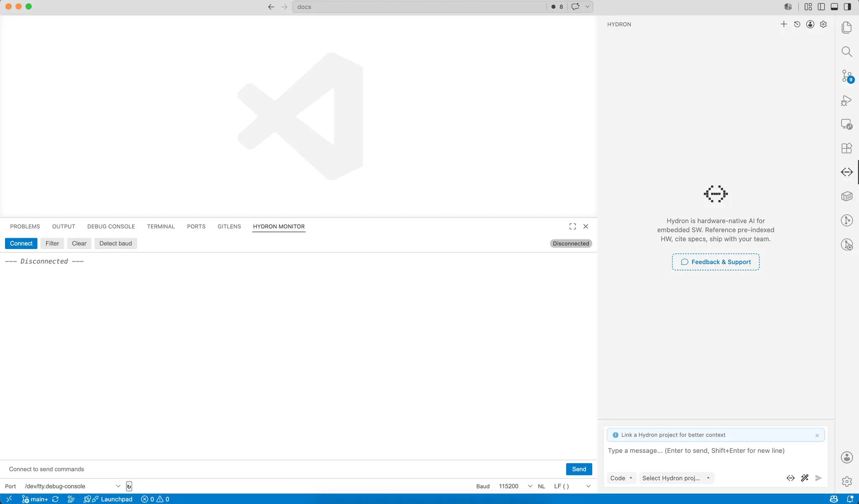This screenshot has width=859, height=504.
Task: Click the 8 unsaved indicator in the title bar
Action: [557, 7]
